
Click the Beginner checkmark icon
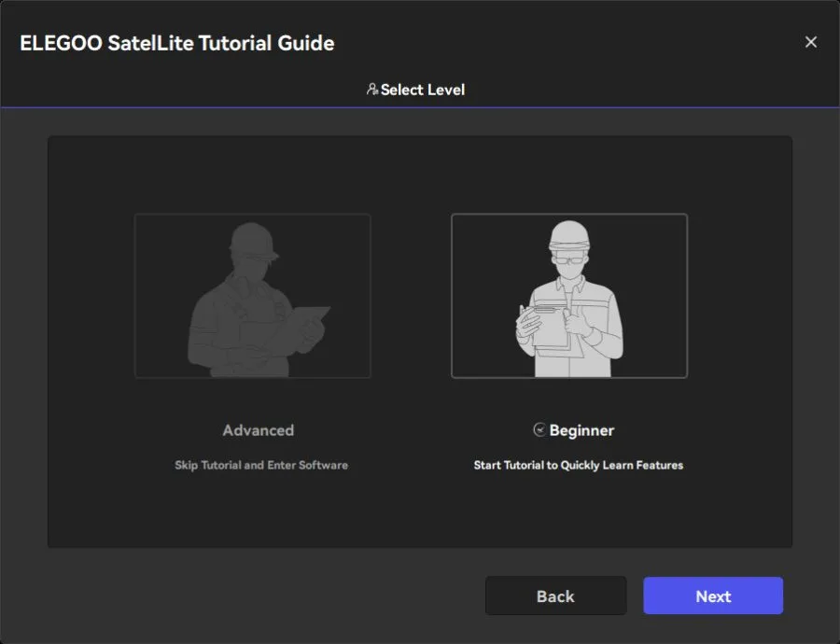pyautogui.click(x=539, y=429)
